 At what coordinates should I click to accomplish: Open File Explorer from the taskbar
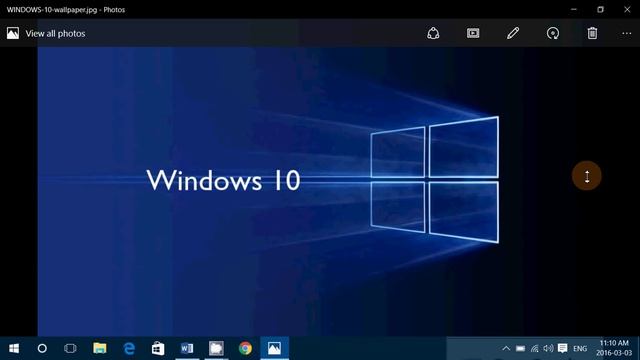click(100, 348)
